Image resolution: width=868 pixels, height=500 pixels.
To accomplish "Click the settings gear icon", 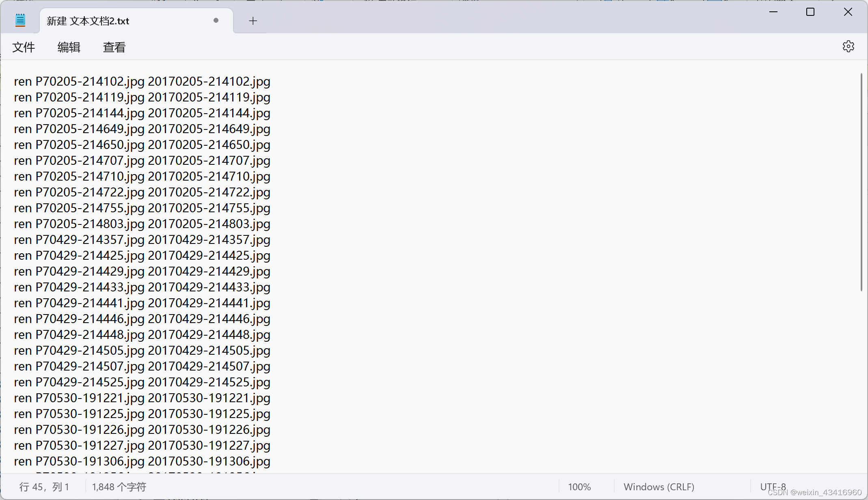I will [849, 47].
